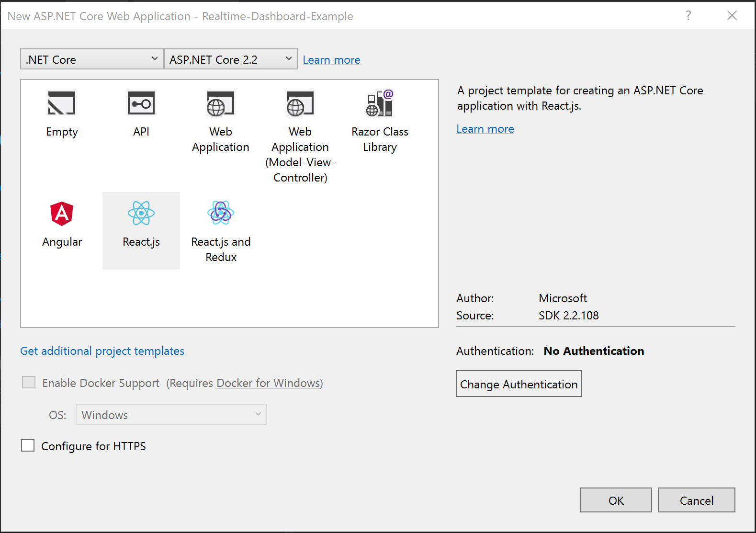Screen dimensions: 756x533
Task: Click the Razor Class Library label text
Action: (x=380, y=139)
